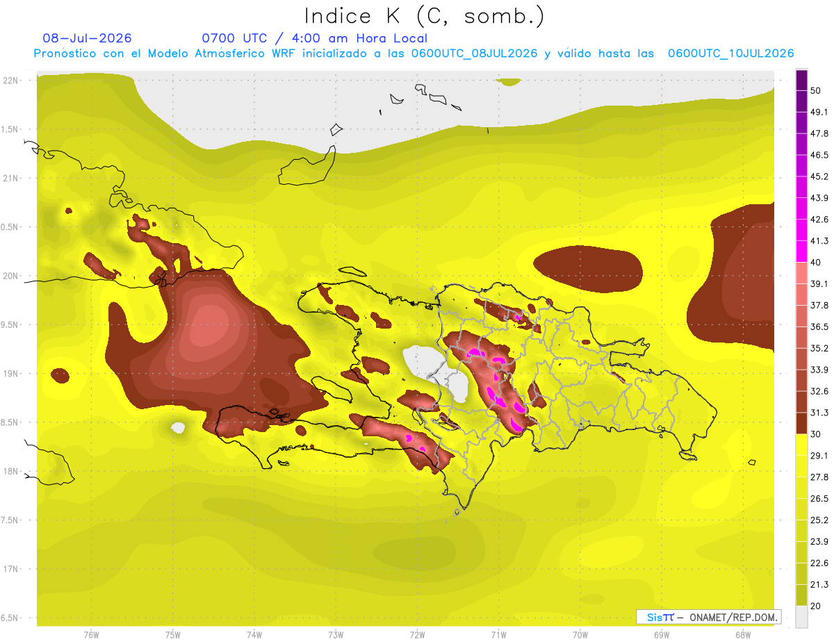Screen dimensions: 834x644
Task: Click the valid-until time '0600UTC_10JUL2026'
Action: tap(730, 53)
